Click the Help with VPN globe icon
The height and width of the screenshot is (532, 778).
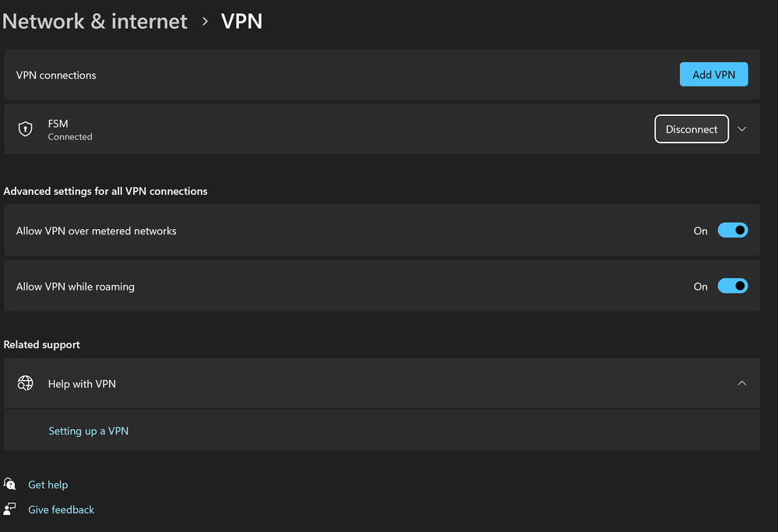[x=26, y=383]
